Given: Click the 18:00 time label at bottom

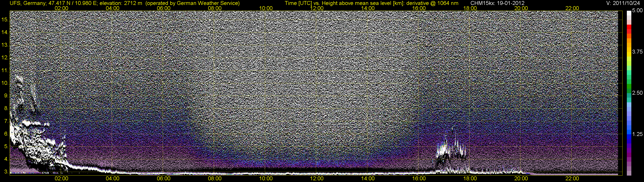Looking at the screenshot, I should [x=470, y=179].
